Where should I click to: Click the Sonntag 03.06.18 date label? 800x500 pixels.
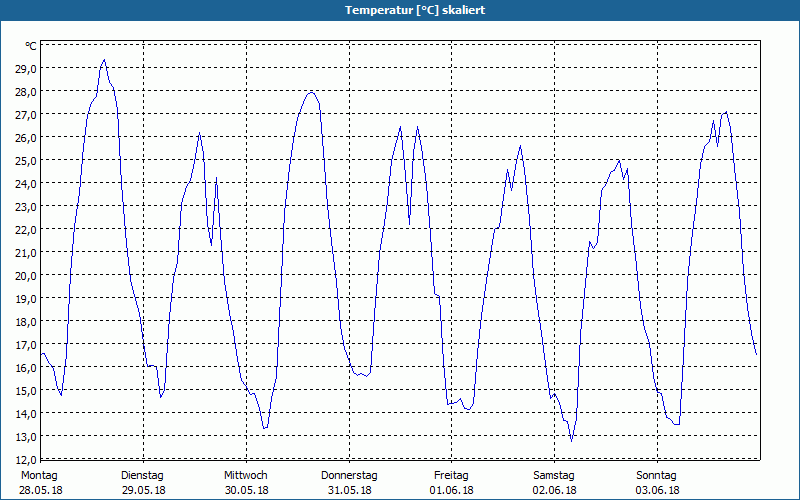tap(657, 483)
